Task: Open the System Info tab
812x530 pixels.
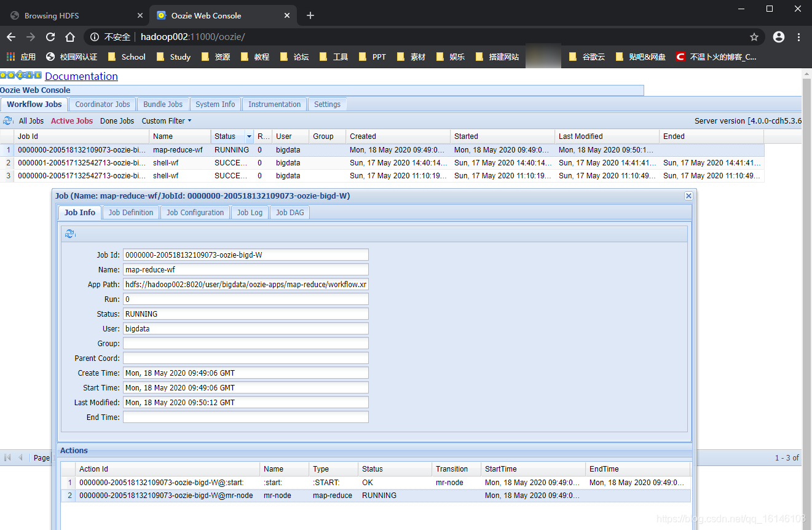Action: tap(215, 104)
